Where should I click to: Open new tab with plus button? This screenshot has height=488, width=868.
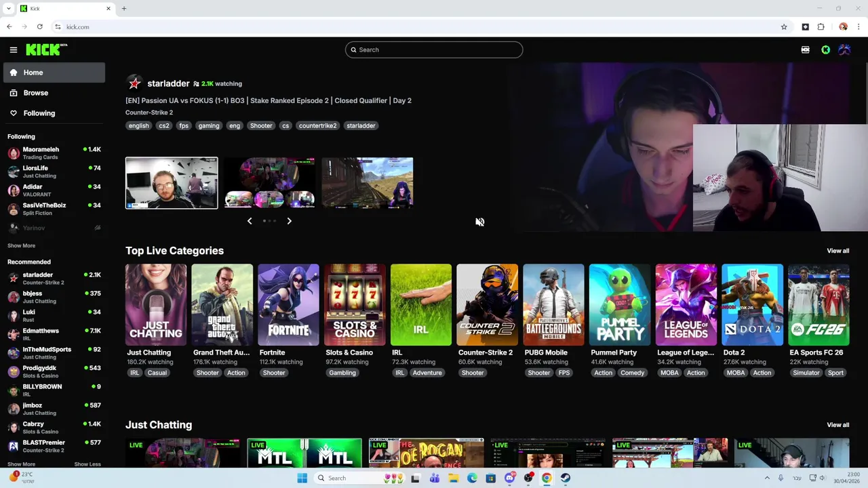[124, 8]
